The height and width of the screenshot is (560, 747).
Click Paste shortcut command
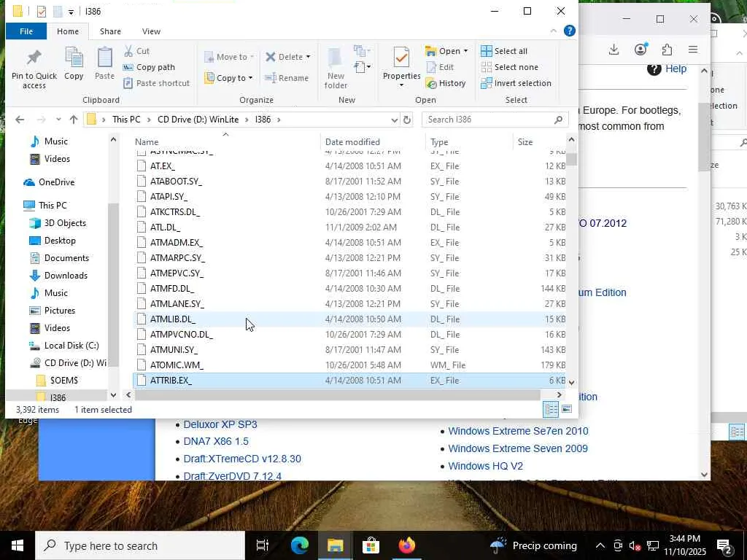tap(156, 83)
